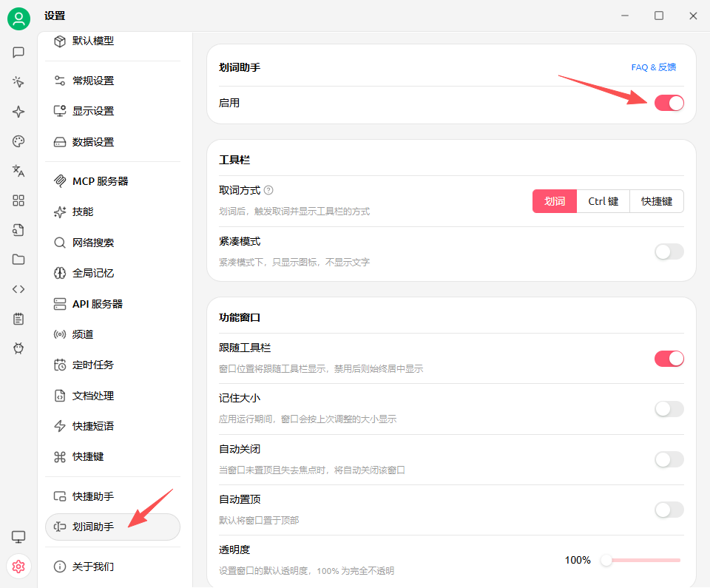710x588 pixels.
Task: Click the cube icon beside 默认模型
Action: click(x=60, y=41)
